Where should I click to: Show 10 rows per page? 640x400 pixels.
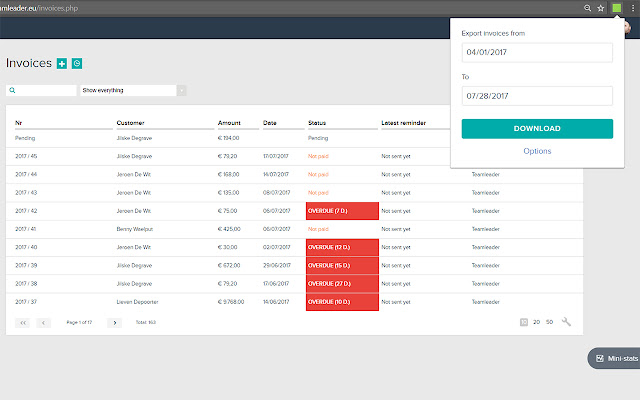[524, 322]
